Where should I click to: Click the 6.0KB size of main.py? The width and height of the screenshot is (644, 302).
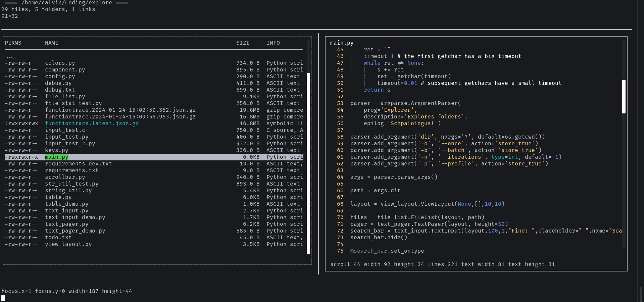tap(251, 157)
